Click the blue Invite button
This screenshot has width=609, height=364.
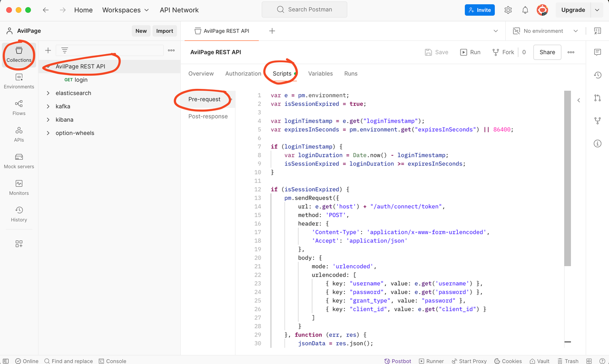coord(480,10)
